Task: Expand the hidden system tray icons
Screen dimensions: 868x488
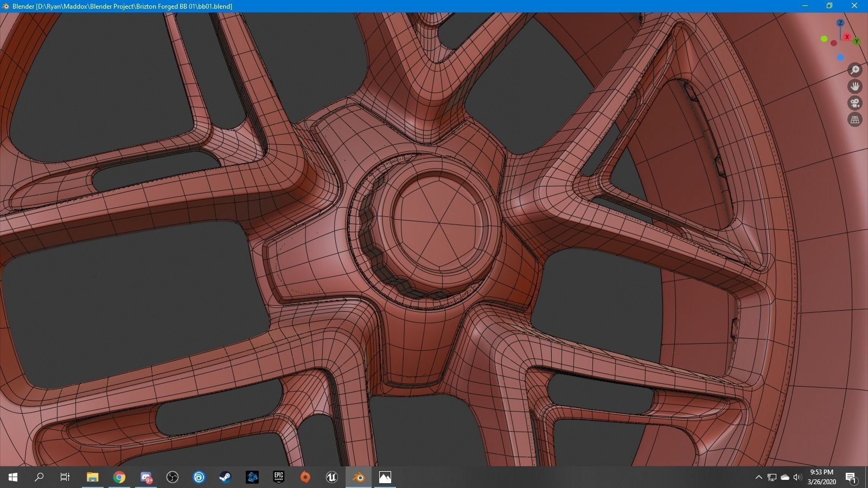Action: coord(758,477)
